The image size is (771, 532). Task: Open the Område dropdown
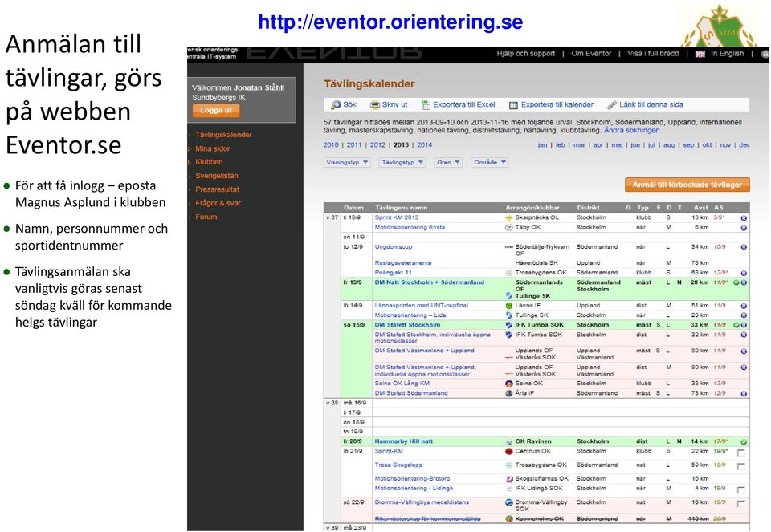[489, 163]
